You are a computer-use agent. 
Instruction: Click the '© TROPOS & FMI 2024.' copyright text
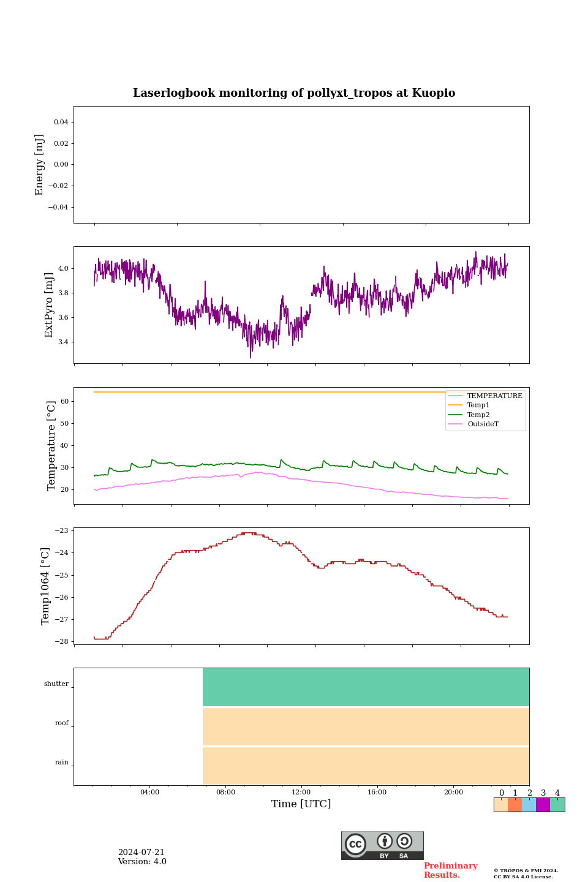pyautogui.click(x=526, y=870)
